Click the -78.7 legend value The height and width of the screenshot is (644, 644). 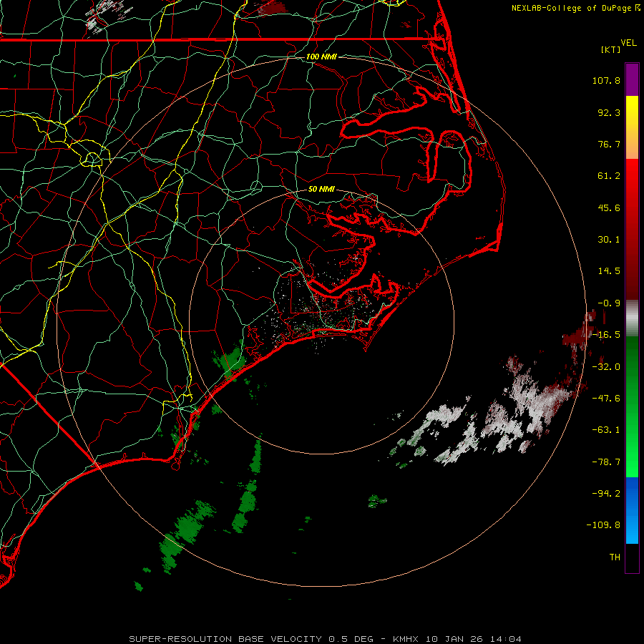coord(606,462)
